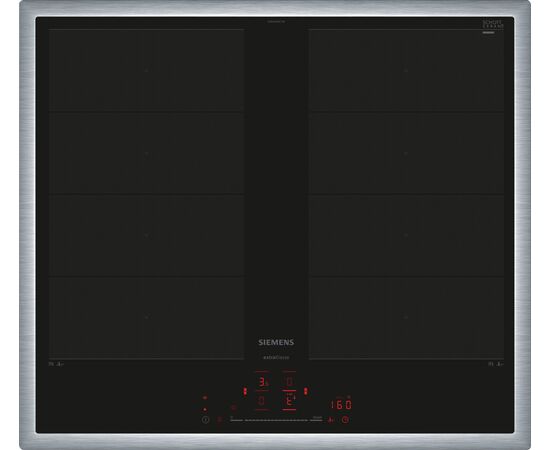Tap the boost end of the slider

317,419
